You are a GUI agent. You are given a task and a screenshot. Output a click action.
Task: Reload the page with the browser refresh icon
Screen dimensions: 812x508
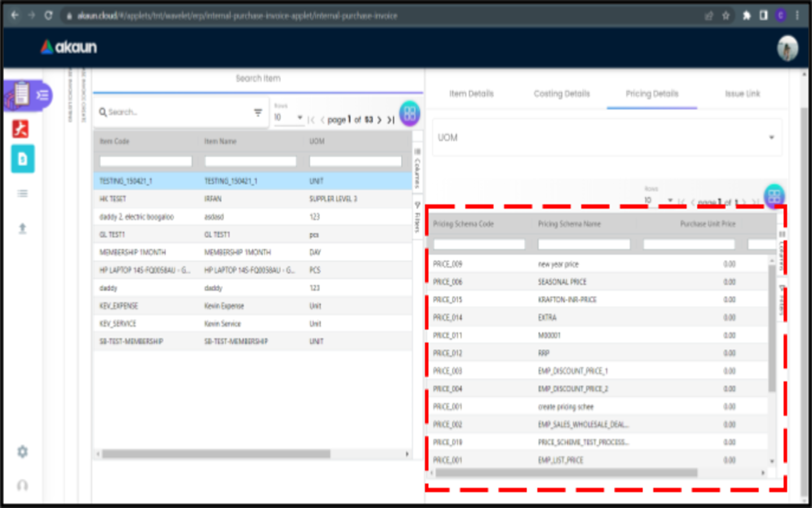tap(48, 15)
